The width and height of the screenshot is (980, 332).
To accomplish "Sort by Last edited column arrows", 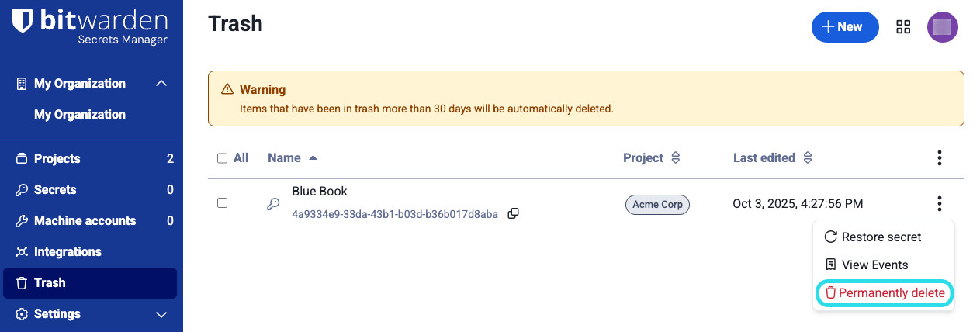I will point(807,158).
